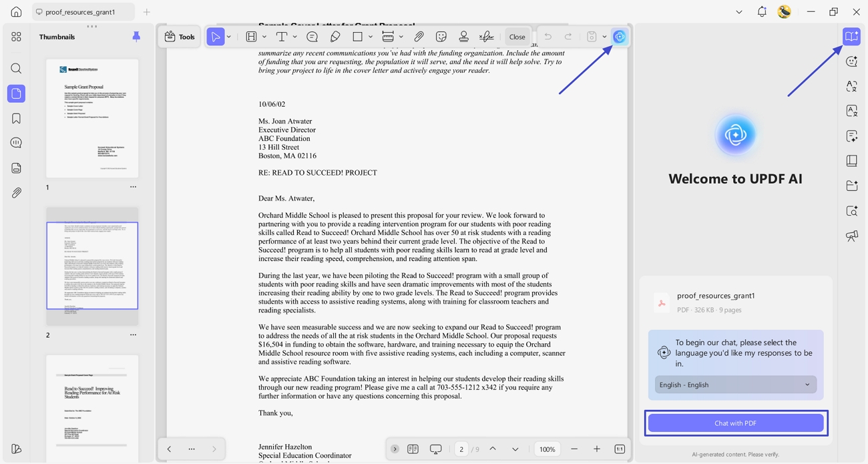This screenshot has height=464, width=868.
Task: Switch to the proof_resources_grant1 tab
Action: [83, 12]
